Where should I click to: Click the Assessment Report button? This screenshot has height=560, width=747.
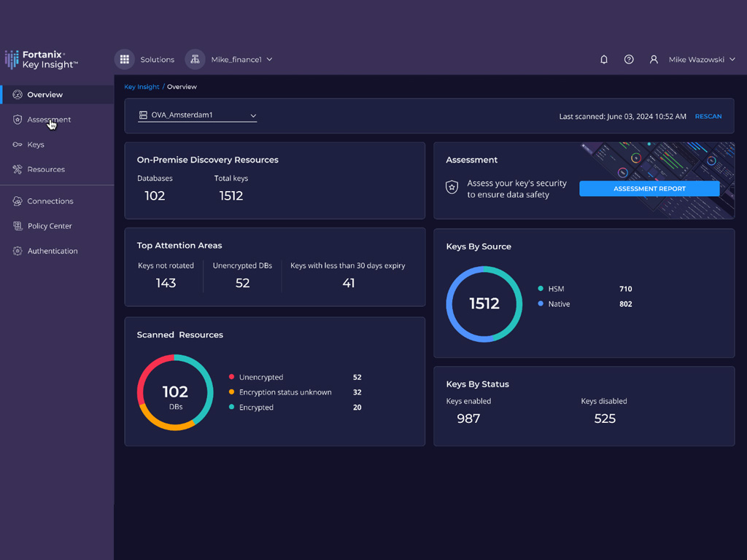[649, 189]
